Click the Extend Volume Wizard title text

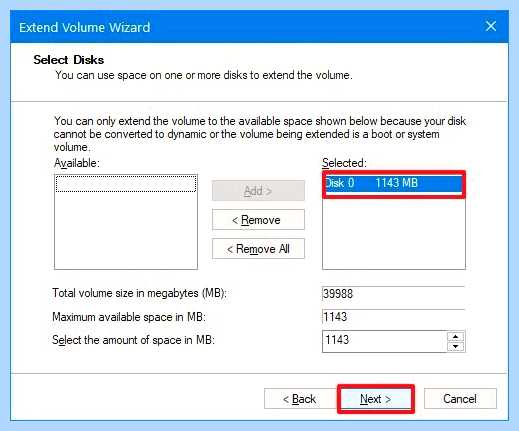click(85, 27)
